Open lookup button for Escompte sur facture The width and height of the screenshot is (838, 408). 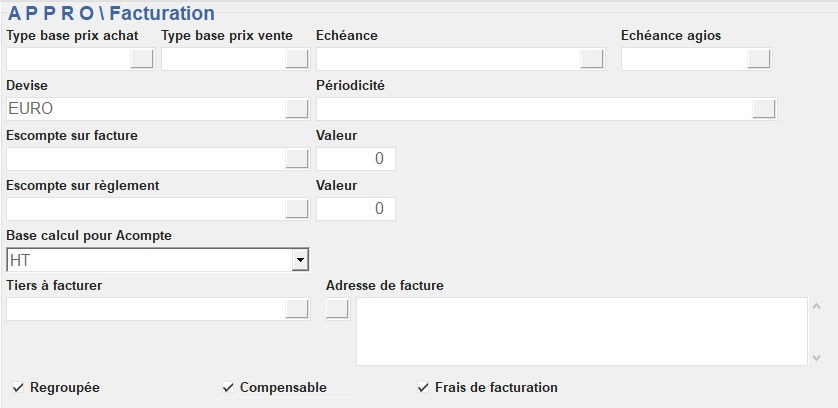(297, 159)
